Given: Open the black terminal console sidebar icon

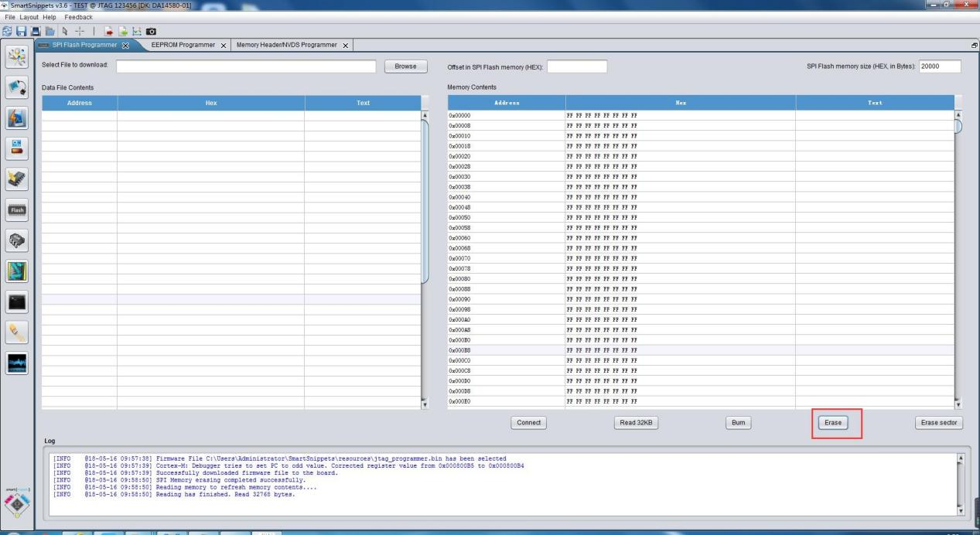Looking at the screenshot, I should click(x=17, y=301).
